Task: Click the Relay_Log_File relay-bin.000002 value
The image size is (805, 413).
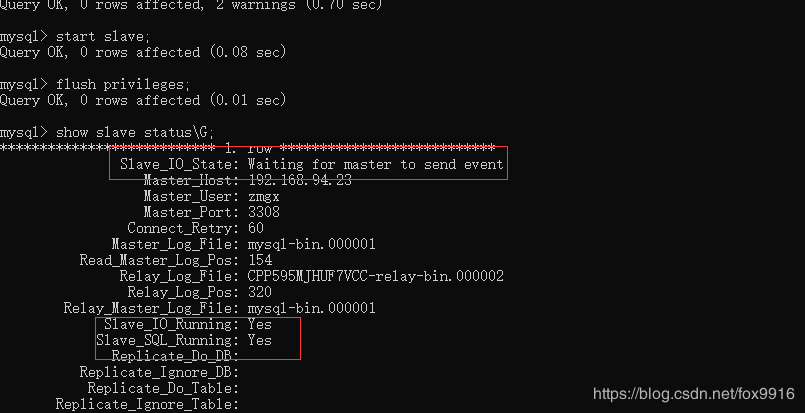Action: click(376, 276)
